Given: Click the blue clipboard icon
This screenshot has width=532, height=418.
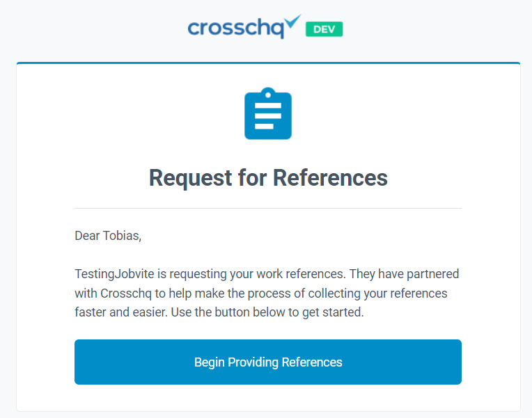Looking at the screenshot, I should (x=268, y=115).
